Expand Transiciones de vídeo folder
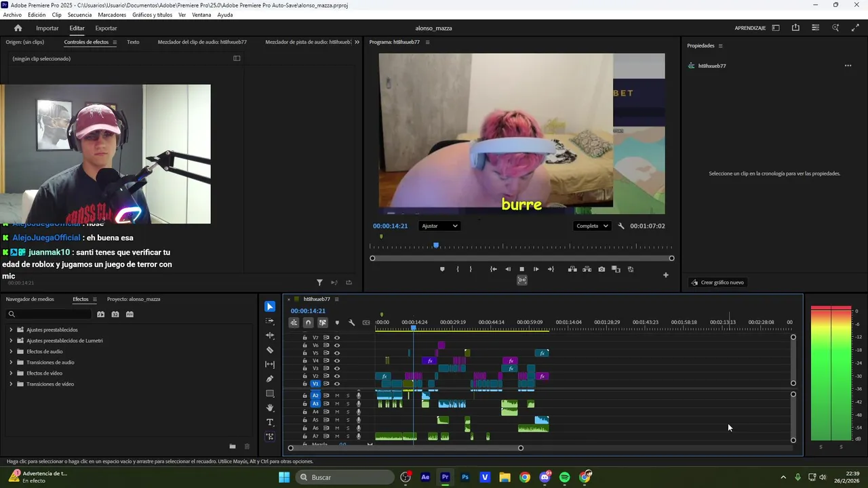This screenshot has height=488, width=868. coord(11,384)
